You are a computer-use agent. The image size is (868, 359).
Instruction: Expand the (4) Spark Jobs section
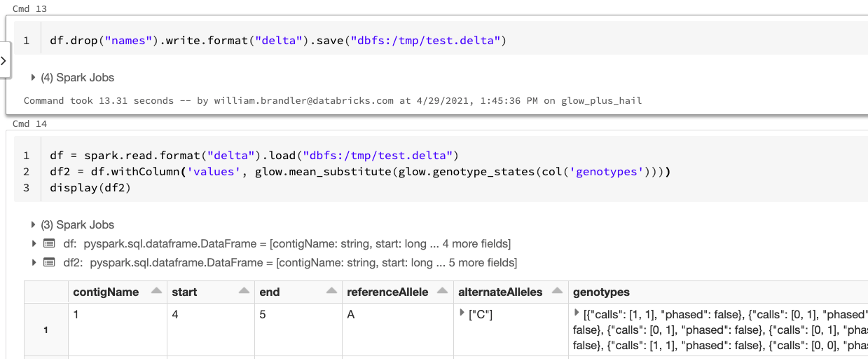click(x=33, y=78)
